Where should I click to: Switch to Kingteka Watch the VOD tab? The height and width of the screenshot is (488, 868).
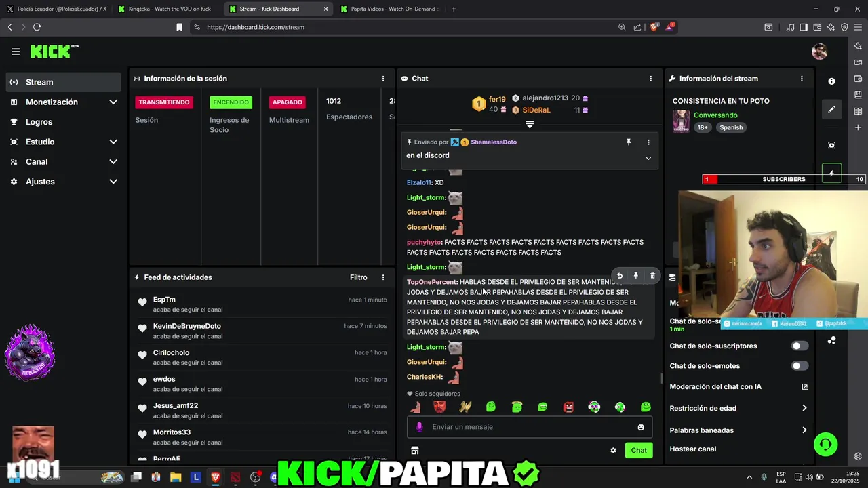pos(165,9)
